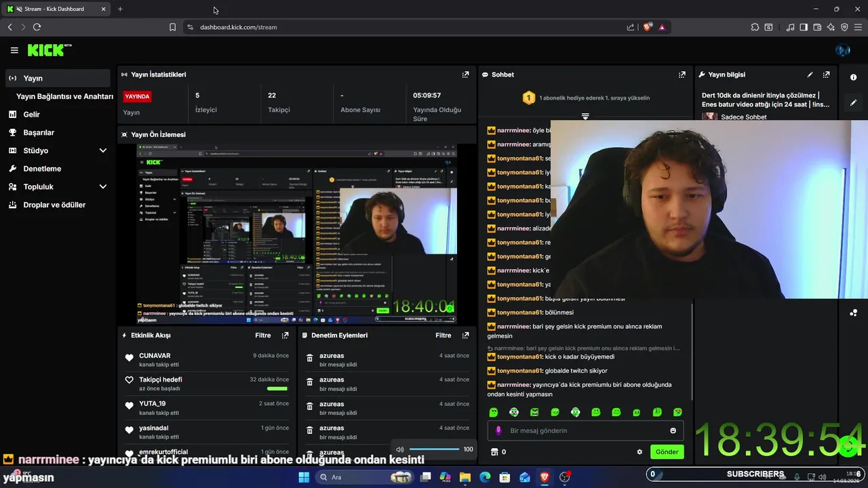Open the user profile avatar
The image size is (868, 488).
843,50
